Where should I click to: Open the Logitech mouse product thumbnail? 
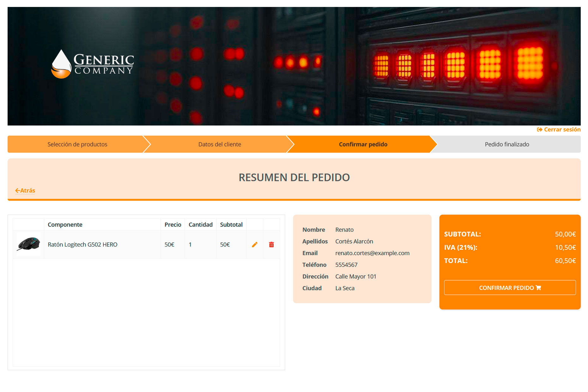tap(28, 244)
